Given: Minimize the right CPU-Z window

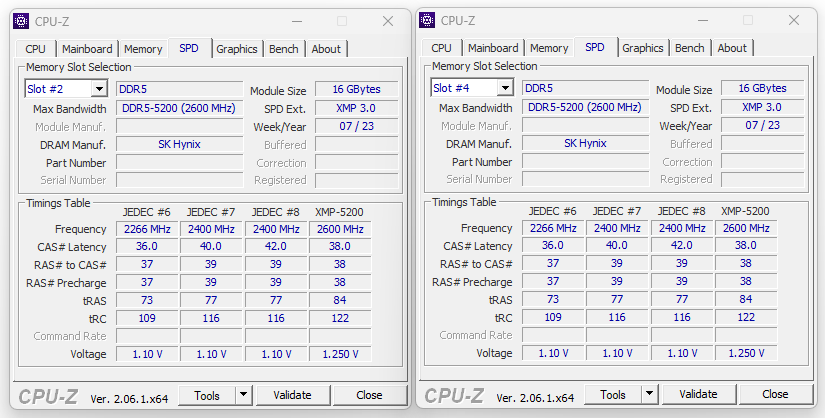Looking at the screenshot, I should 703,20.
